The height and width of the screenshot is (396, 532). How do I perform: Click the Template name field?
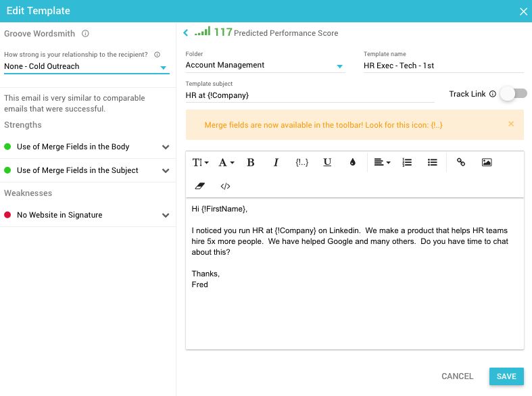point(443,66)
